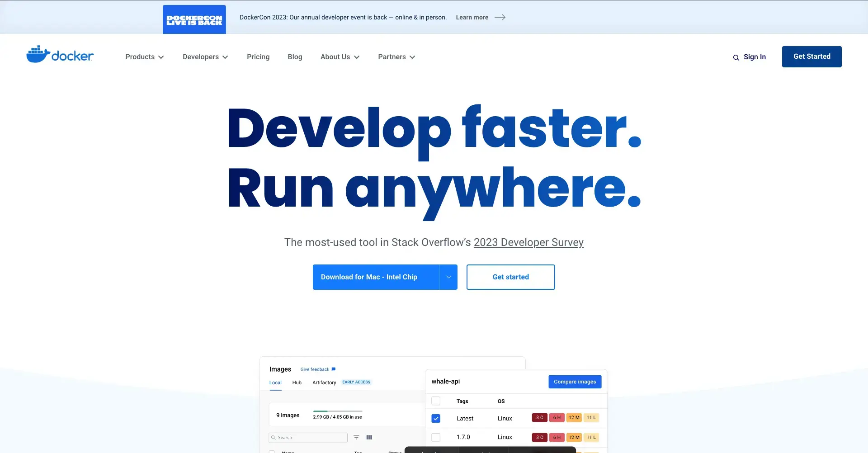868x453 pixels.
Task: Click the 9 images count text
Action: pyautogui.click(x=288, y=415)
